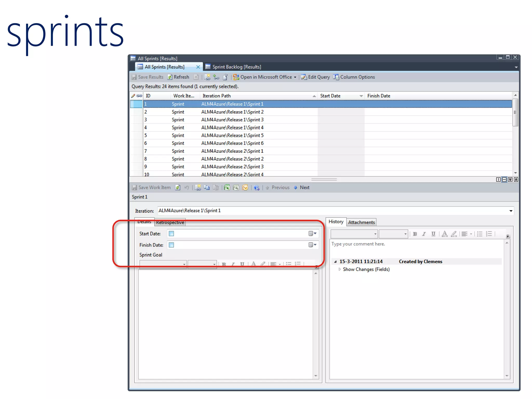Image resolution: width=532 pixels, height=399 pixels.
Task: Copy work item with the copy icon
Action: click(207, 188)
